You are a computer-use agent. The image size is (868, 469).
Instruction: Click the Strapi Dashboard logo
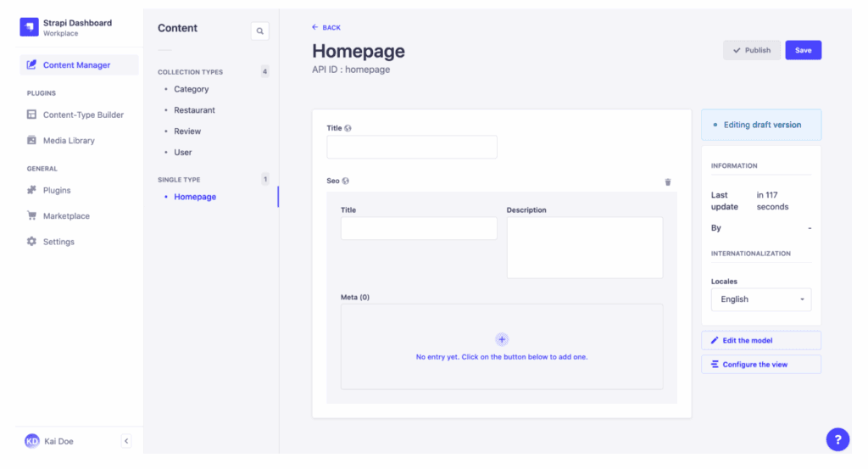[30, 28]
